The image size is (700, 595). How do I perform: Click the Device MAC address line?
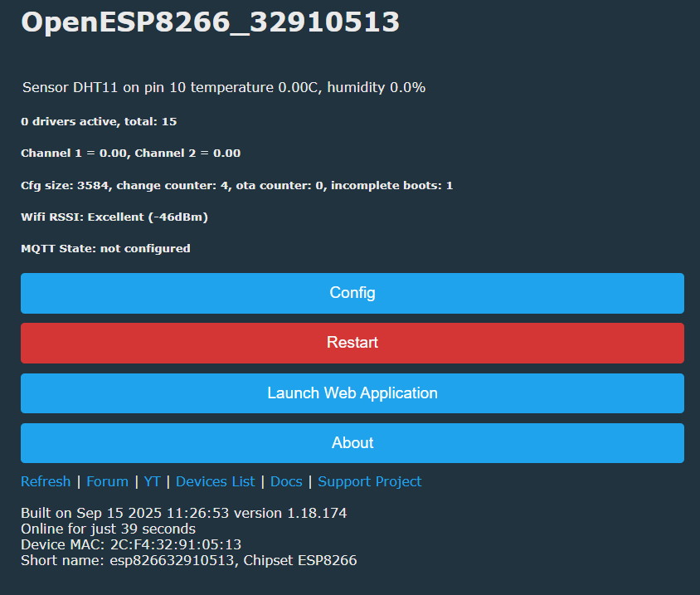[131, 544]
